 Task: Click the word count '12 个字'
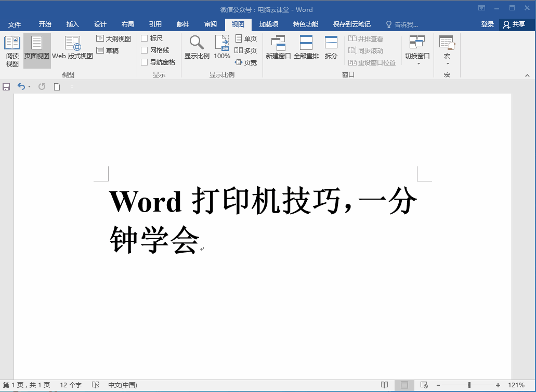71,385
